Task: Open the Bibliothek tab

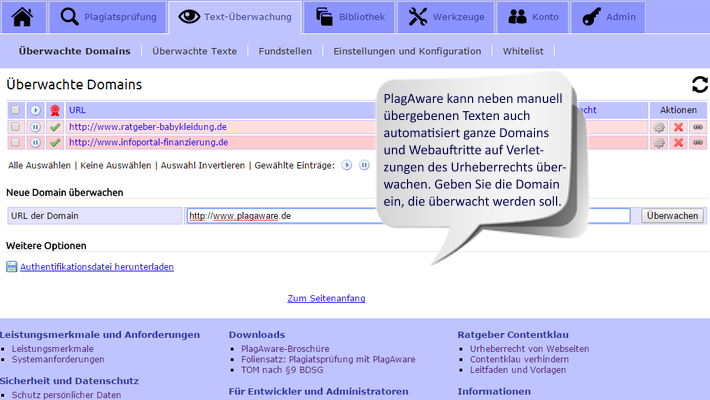Action: coord(349,17)
